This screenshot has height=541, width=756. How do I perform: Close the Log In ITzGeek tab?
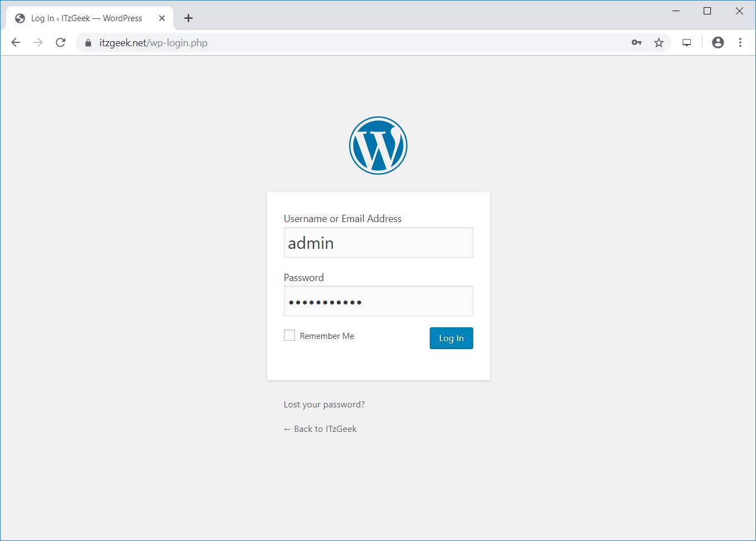click(x=162, y=18)
